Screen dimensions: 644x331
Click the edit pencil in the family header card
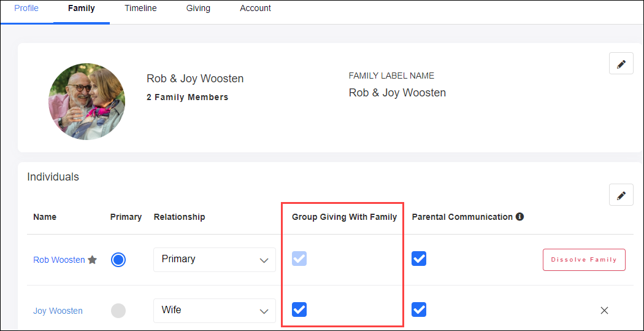(x=621, y=64)
